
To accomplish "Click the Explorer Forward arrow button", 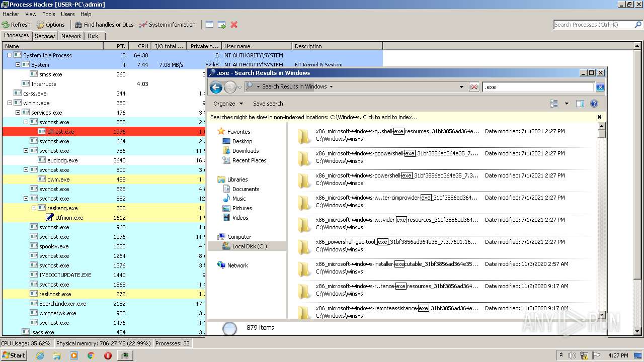I will [230, 87].
